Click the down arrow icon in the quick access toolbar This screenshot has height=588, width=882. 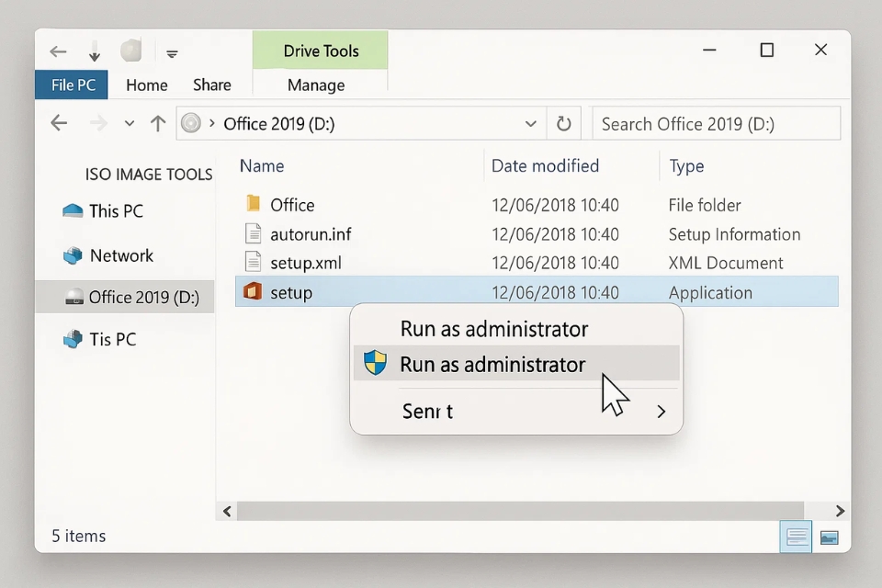point(95,51)
